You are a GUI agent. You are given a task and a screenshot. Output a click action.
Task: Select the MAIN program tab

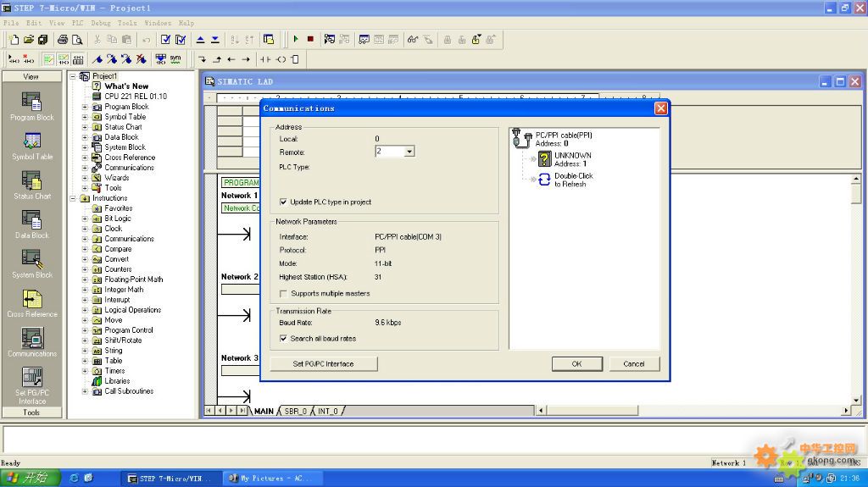pyautogui.click(x=264, y=411)
